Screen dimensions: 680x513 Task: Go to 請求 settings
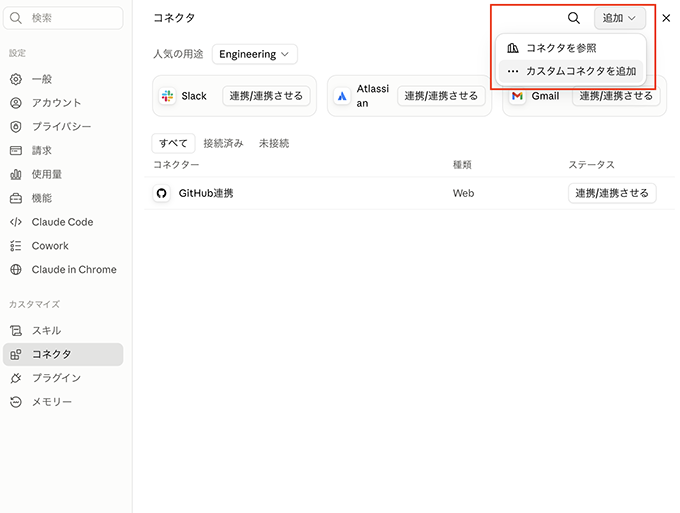(x=63, y=150)
